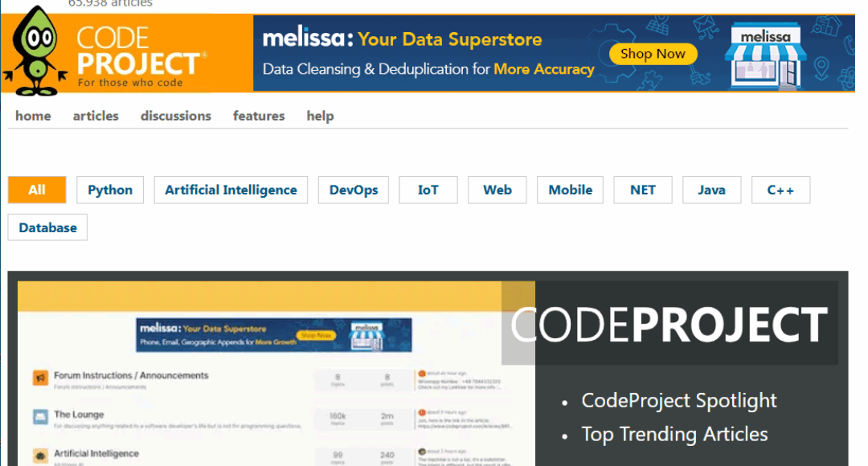Click the Shop Now button in the ad banner
This screenshot has height=466, width=868.
point(653,55)
